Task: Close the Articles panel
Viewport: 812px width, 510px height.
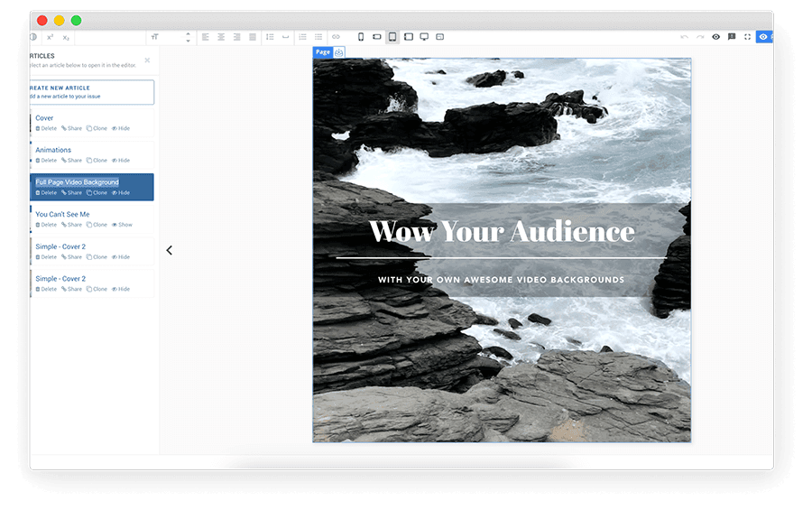Action: [147, 60]
